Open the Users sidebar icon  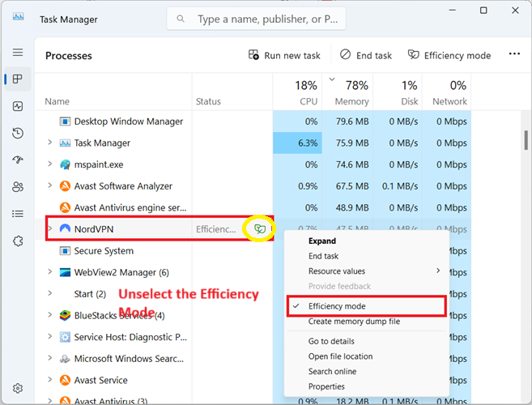[18, 187]
